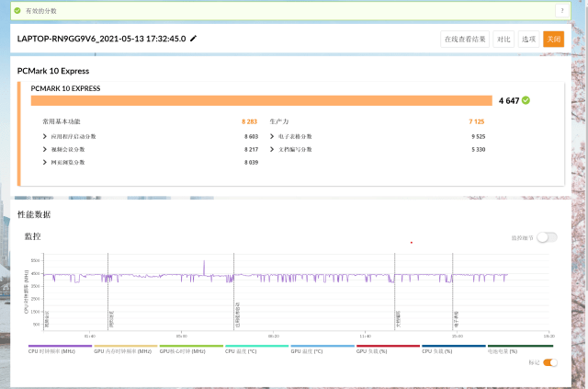Click the 对比 compare button
The image size is (588, 389).
click(x=503, y=39)
